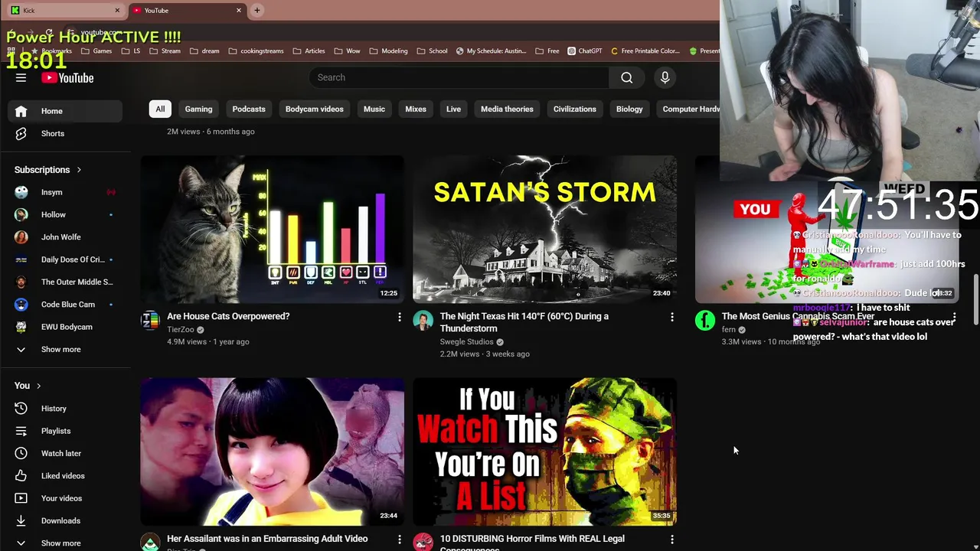Select the Mixes filter chip
Screen dimensions: 980x551
(416, 109)
